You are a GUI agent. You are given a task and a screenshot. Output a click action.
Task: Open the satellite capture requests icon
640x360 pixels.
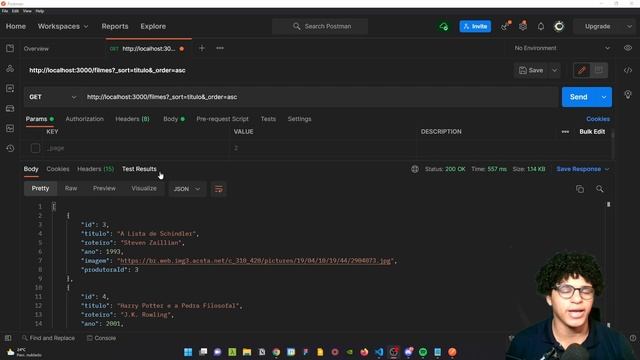click(505, 27)
